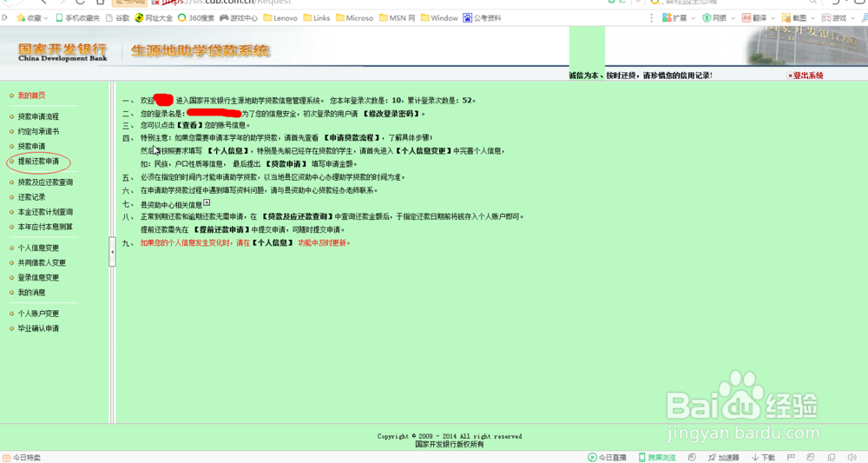Click 截图 screenshot tool icon

(x=786, y=18)
